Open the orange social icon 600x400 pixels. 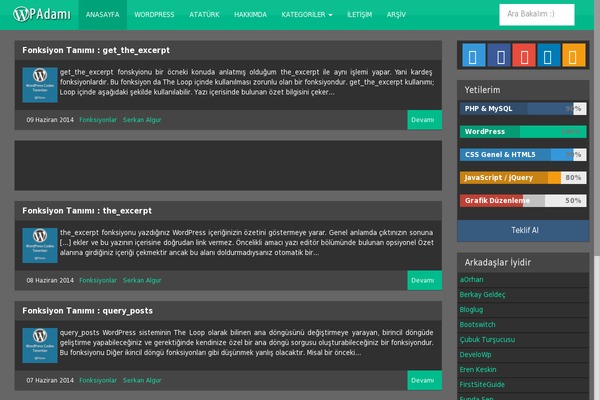(x=574, y=56)
